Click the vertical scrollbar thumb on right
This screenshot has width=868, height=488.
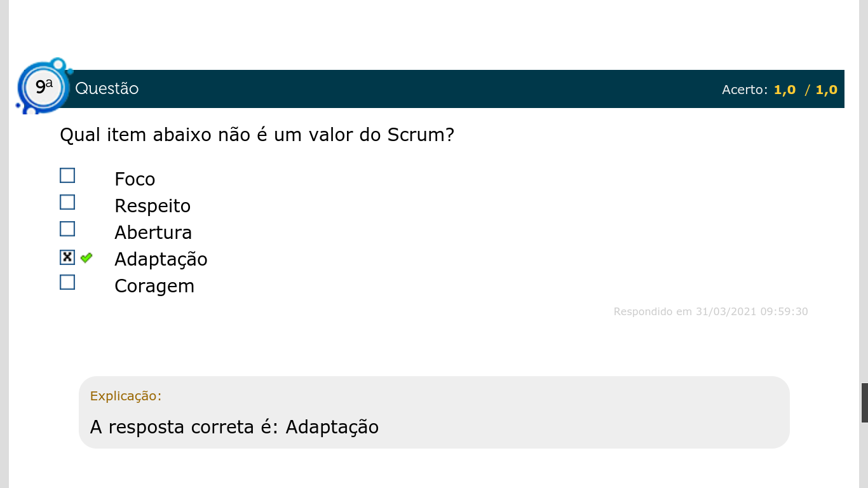(865, 403)
